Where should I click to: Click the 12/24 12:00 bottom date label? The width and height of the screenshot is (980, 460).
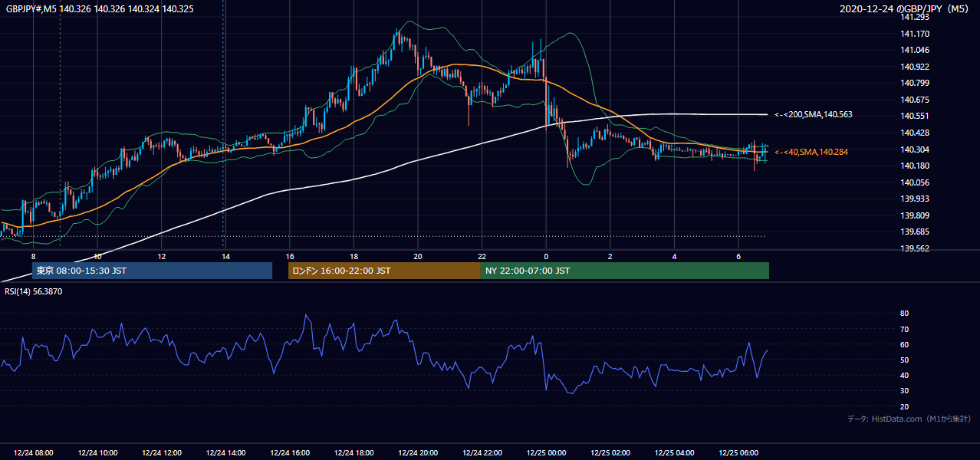click(x=162, y=453)
